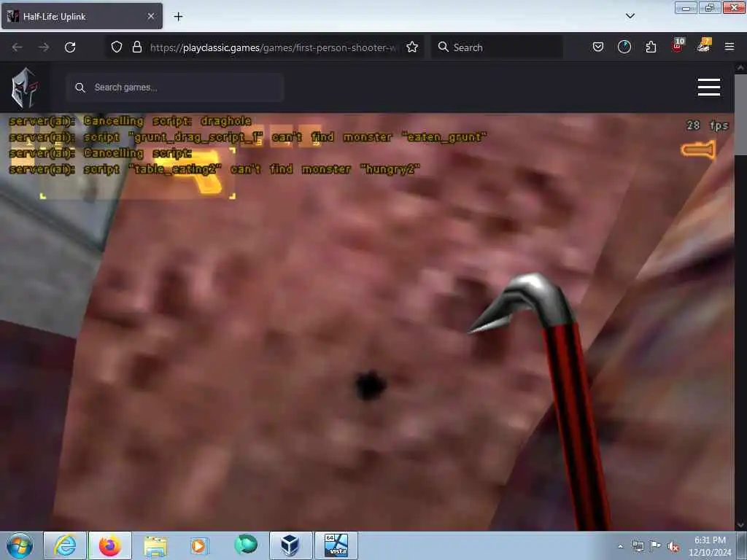Show hidden system tray icons
747x560 pixels.
pyautogui.click(x=620, y=546)
